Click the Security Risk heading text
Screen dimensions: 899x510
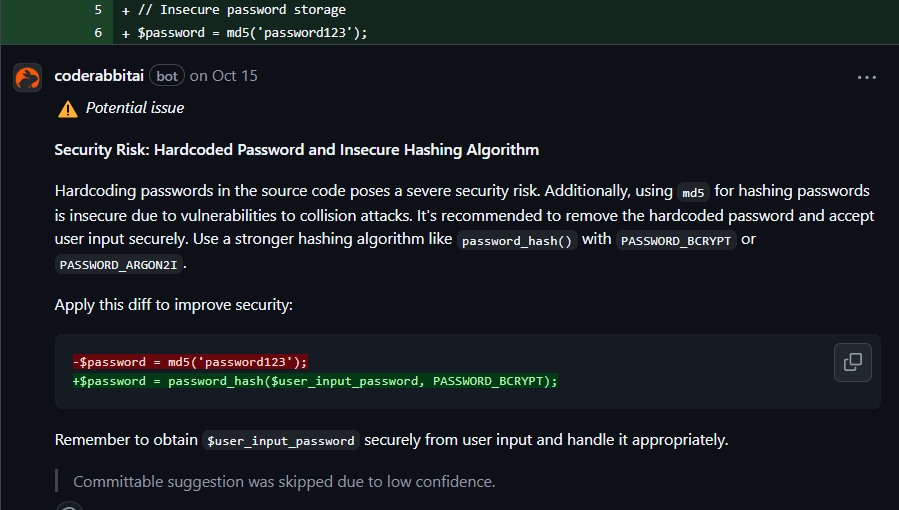[296, 150]
